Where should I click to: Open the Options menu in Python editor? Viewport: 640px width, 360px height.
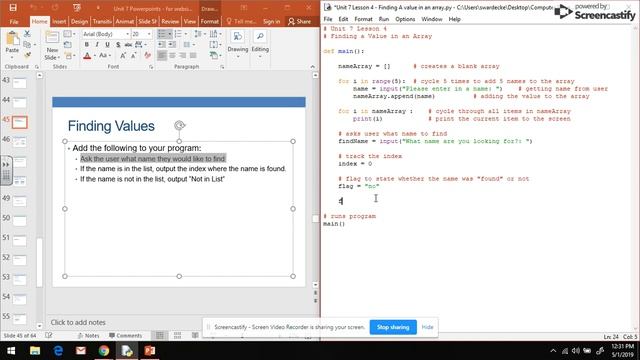click(405, 19)
